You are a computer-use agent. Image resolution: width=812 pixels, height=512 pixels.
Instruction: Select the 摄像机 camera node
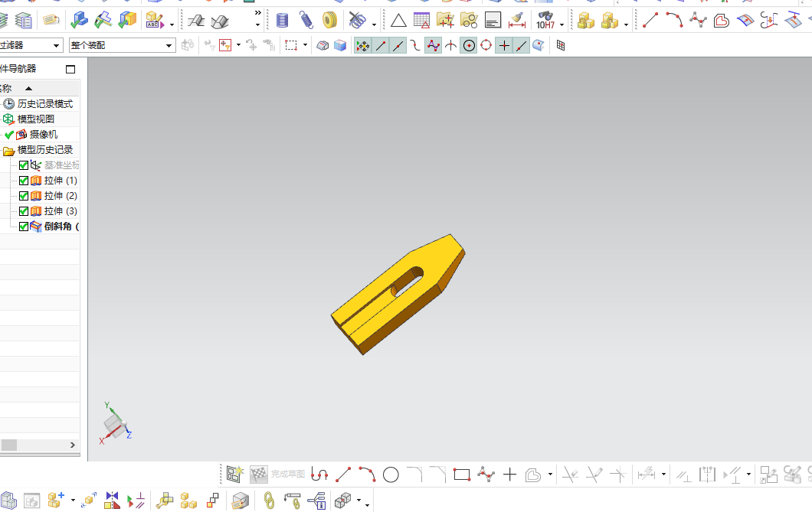44,135
